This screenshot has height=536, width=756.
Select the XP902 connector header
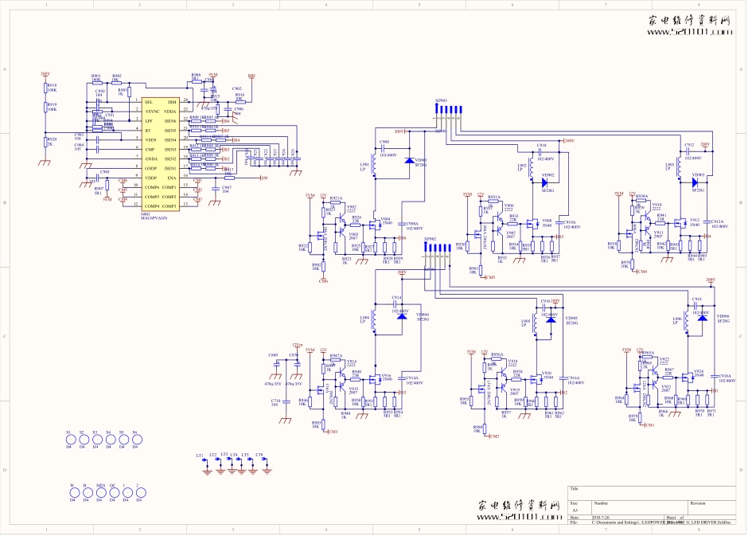click(437, 247)
